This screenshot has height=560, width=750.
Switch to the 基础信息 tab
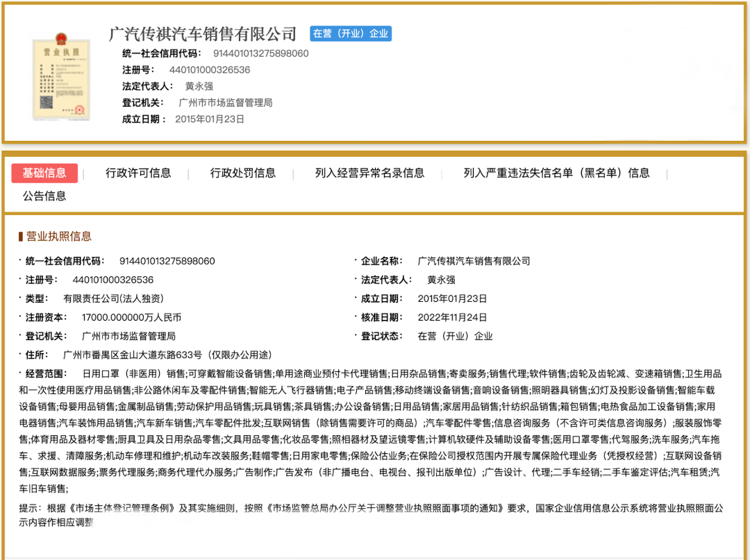44,173
